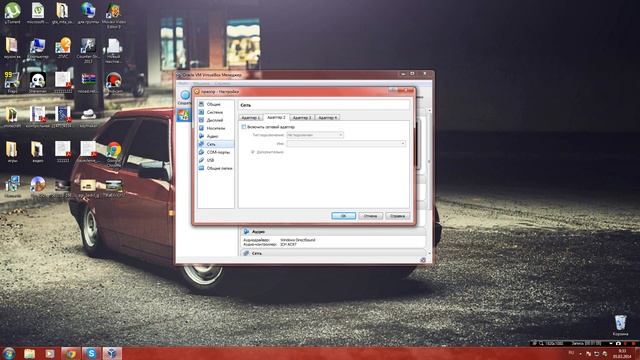Enable the Включить сетевой адаптер checkbox
This screenshot has width=640, height=360.
[x=244, y=127]
